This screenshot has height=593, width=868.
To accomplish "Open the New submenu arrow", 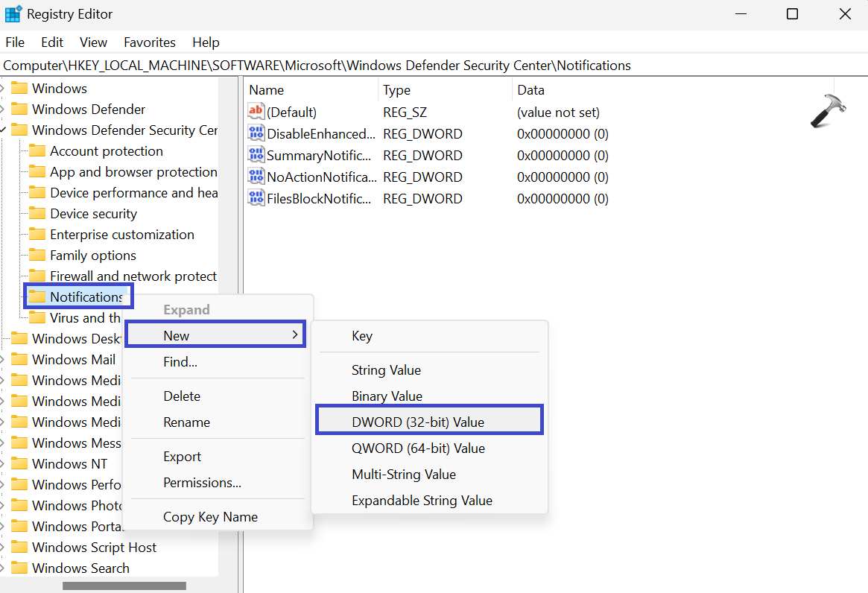I will point(295,336).
